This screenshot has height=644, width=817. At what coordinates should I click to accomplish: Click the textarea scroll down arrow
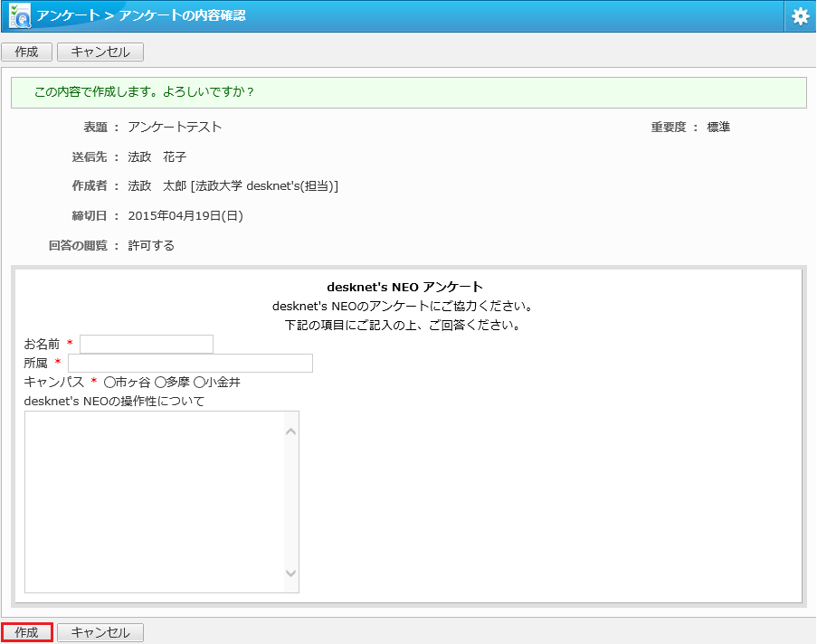click(291, 573)
